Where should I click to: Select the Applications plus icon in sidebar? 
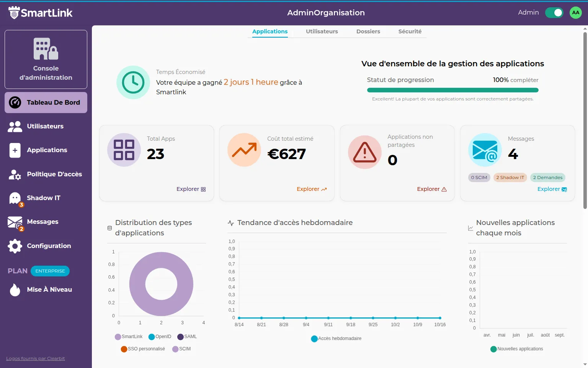(15, 150)
